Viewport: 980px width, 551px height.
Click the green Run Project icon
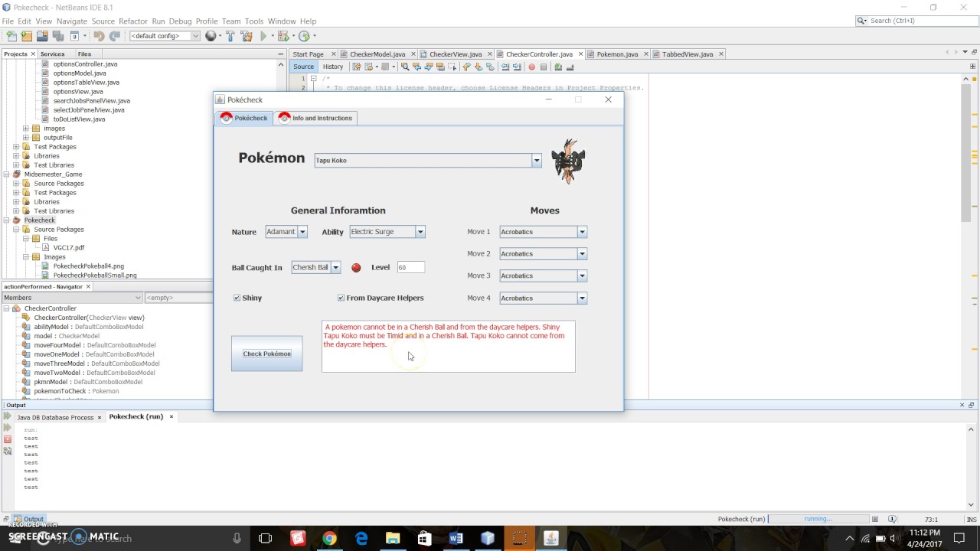(263, 36)
